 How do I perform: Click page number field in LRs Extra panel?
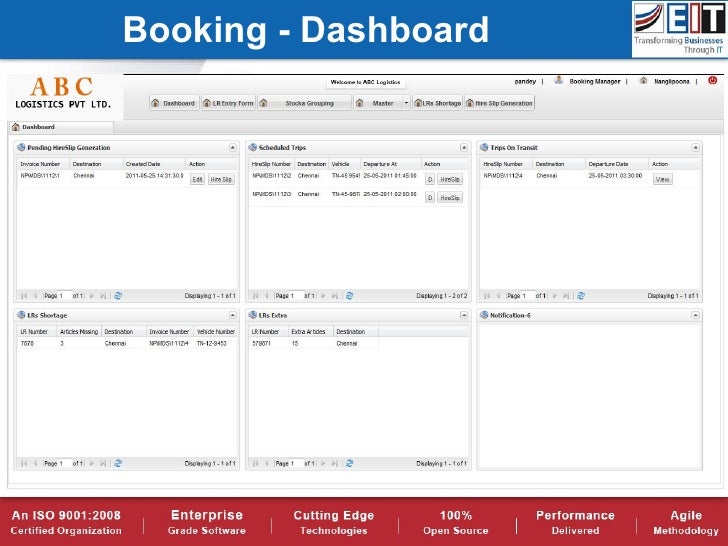(296, 463)
